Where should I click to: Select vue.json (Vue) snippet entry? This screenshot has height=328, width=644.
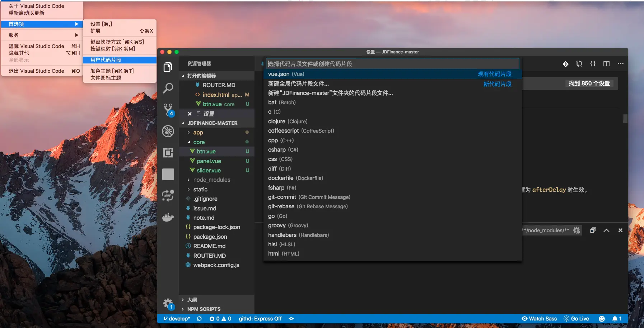pos(392,74)
